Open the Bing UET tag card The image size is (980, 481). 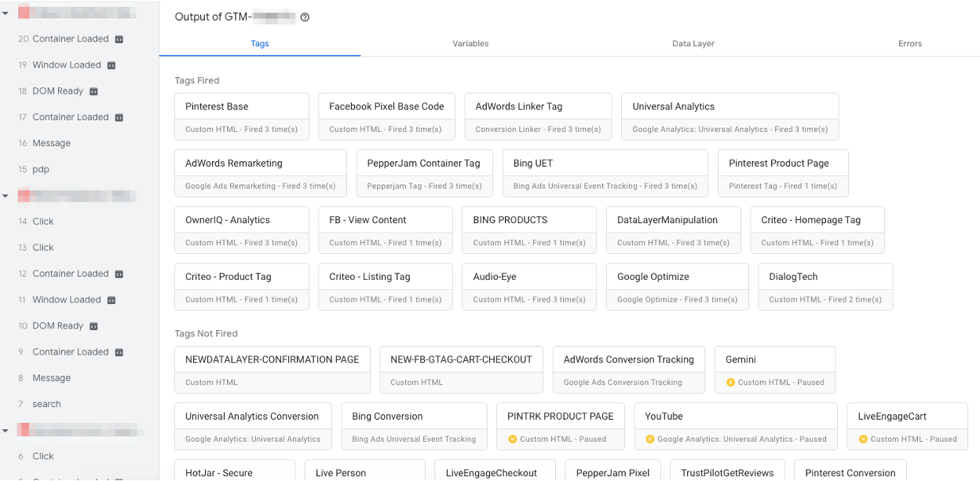coord(605,174)
